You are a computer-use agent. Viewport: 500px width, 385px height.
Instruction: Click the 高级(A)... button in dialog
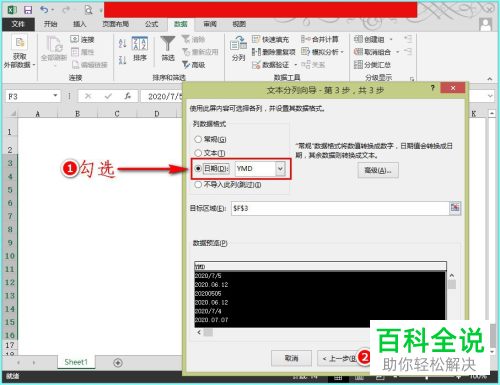[x=378, y=170]
